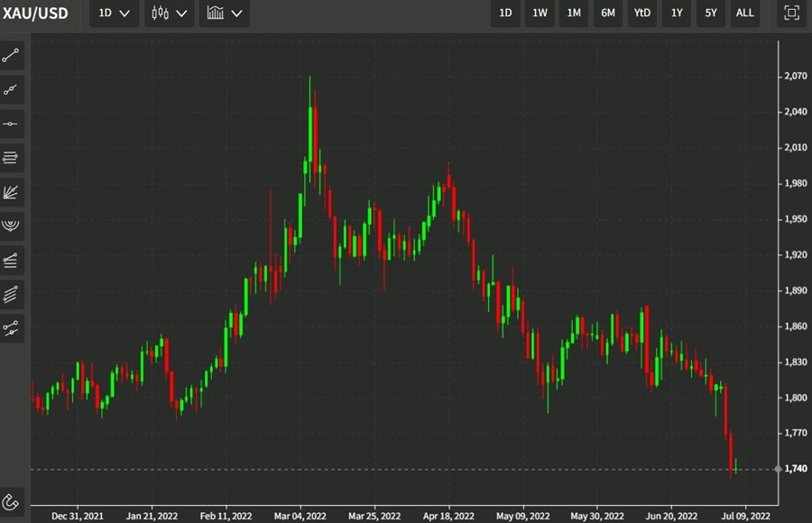The width and height of the screenshot is (812, 523).
Task: Select the zigzag path tool
Action: click(11, 328)
